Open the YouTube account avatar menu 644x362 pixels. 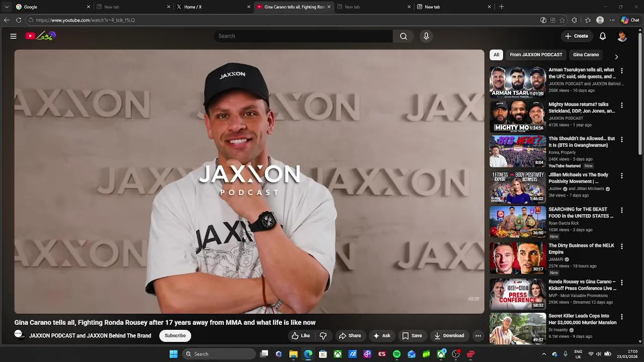point(622,36)
